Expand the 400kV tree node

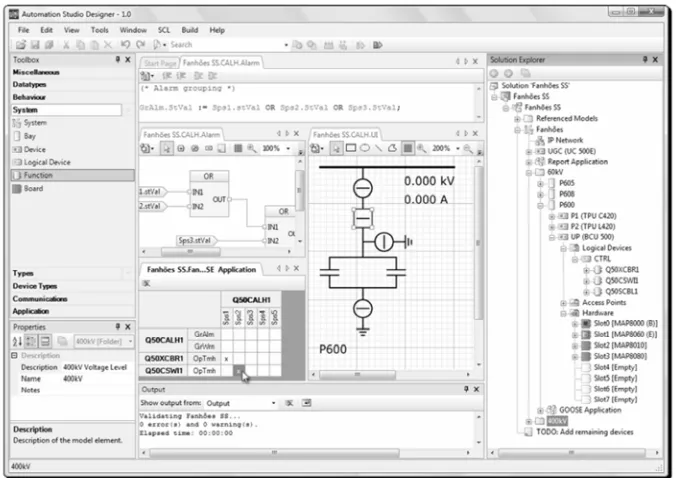click(529, 421)
